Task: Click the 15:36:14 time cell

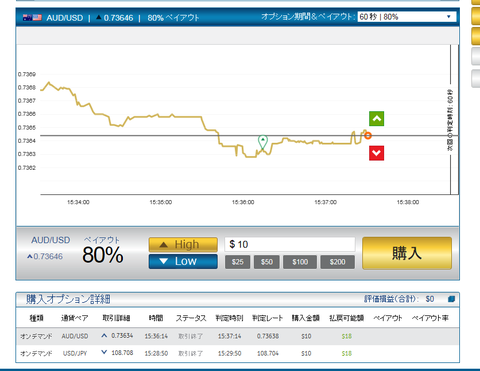Action: pyautogui.click(x=156, y=336)
